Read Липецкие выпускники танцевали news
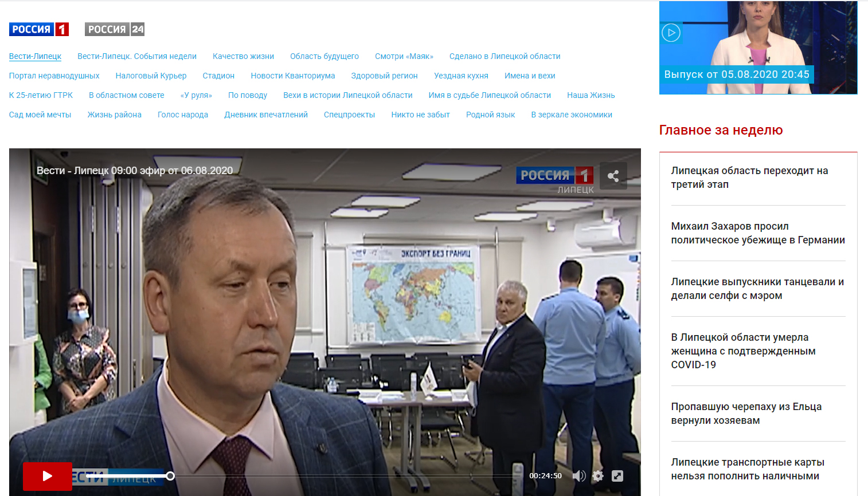 (757, 289)
